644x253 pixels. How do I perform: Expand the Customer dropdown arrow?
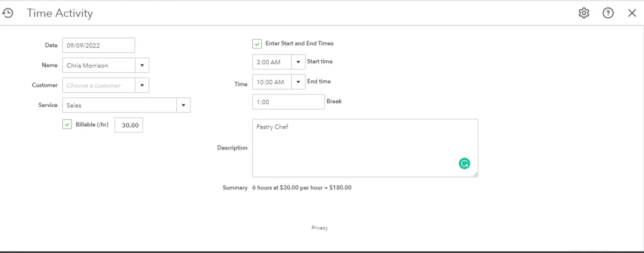coord(142,85)
